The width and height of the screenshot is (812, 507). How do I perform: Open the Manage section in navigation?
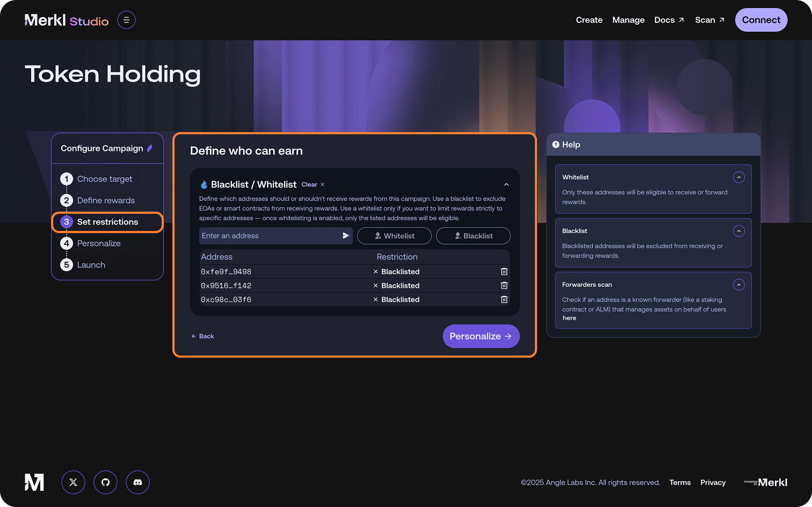628,20
